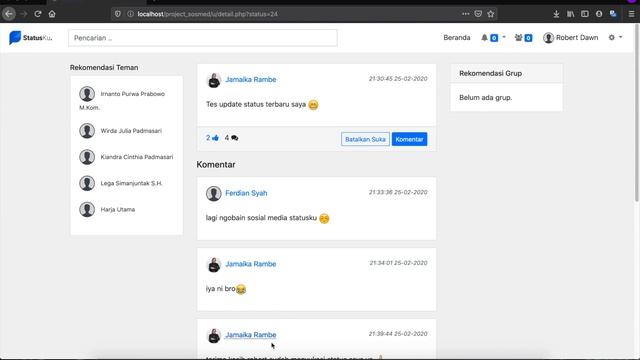Click the browser address bar URL
Viewport: 640px width, 360px height.
207,14
